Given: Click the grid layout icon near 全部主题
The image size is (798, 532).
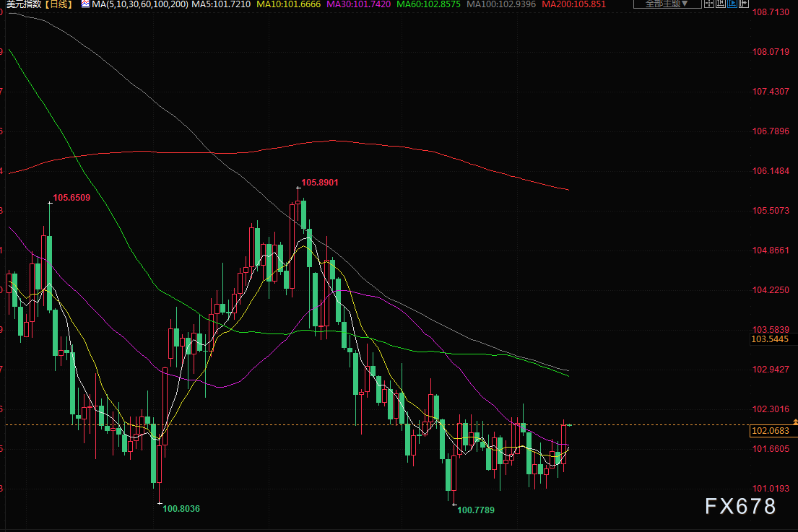Looking at the screenshot, I should pyautogui.click(x=710, y=4).
